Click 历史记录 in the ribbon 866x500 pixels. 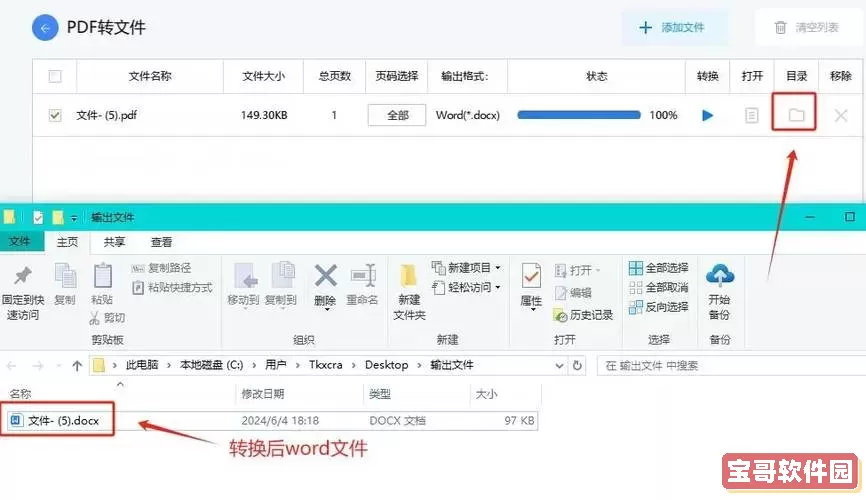[583, 315]
